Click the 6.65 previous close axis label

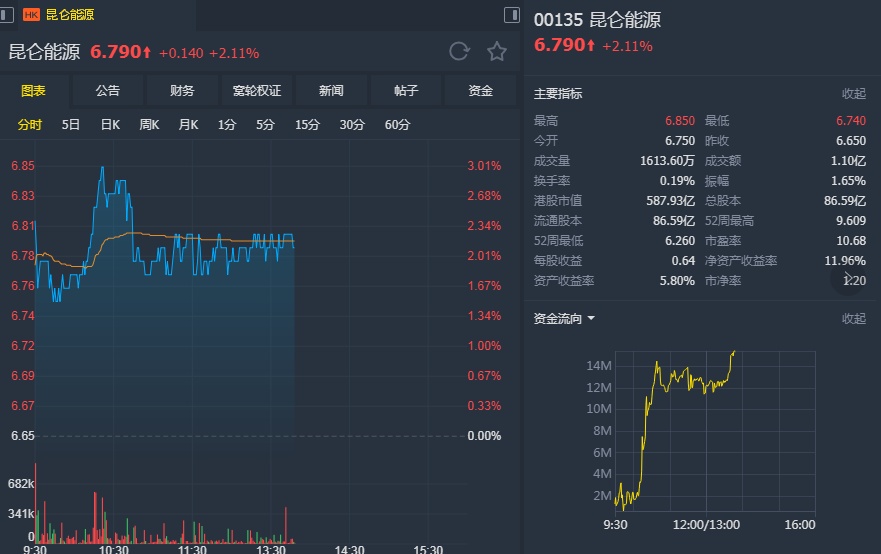[x=23, y=436]
